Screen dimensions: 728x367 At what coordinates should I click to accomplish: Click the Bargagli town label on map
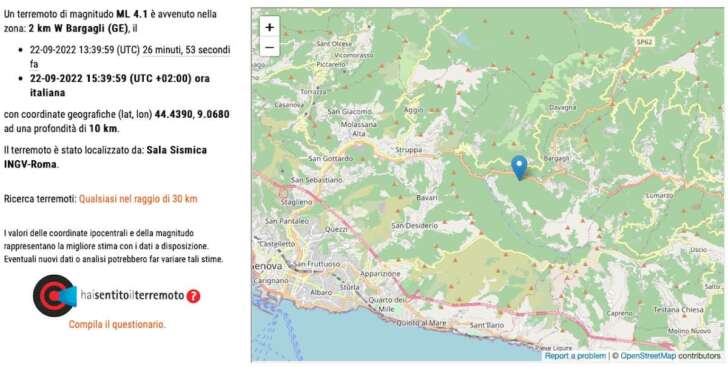pos(556,158)
